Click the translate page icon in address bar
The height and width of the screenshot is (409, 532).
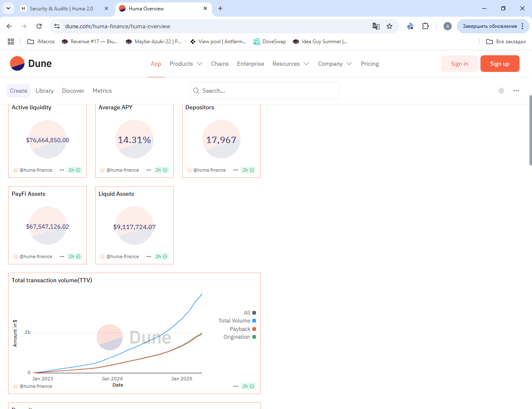tap(376, 26)
